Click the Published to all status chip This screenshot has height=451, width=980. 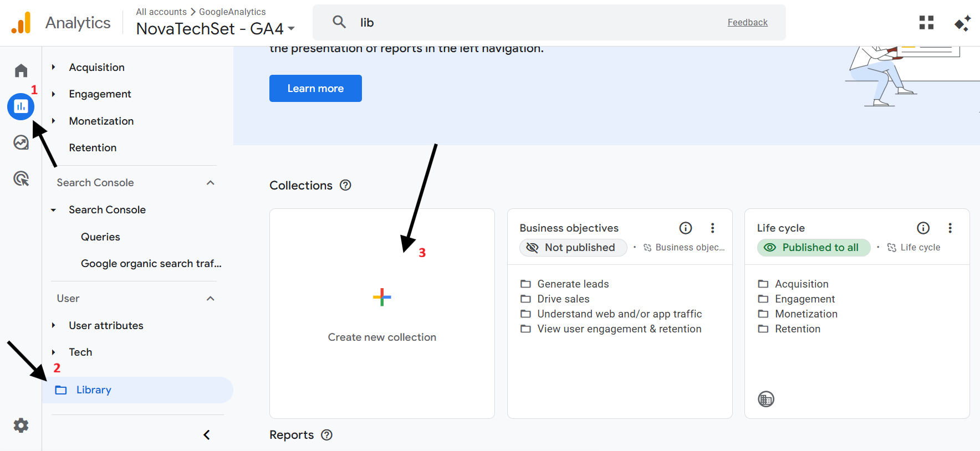pyautogui.click(x=814, y=248)
